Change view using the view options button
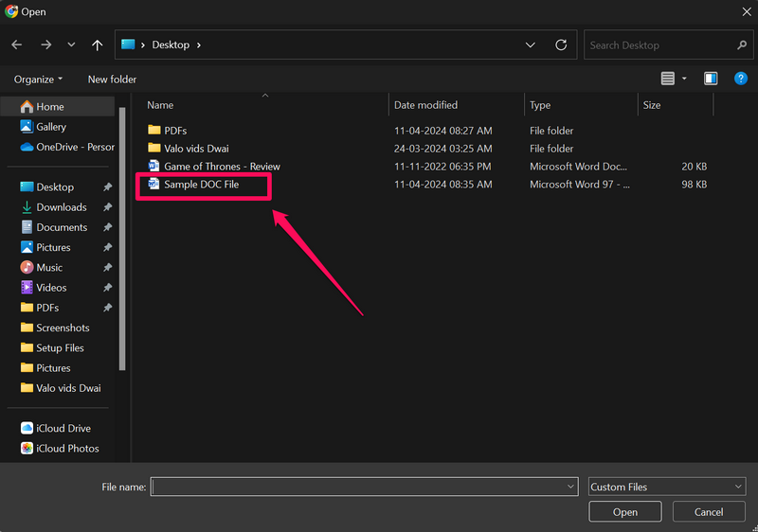The height and width of the screenshot is (532, 758). pyautogui.click(x=673, y=79)
